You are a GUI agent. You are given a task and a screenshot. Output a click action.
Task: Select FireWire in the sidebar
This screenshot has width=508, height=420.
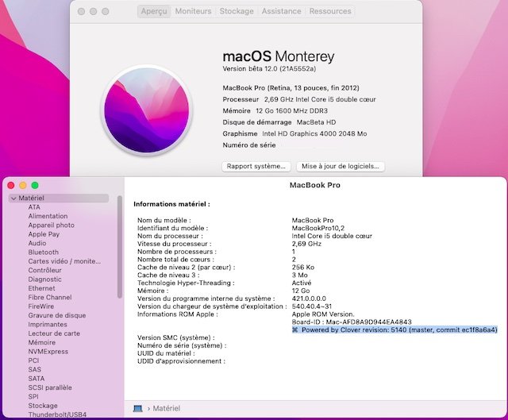pyautogui.click(x=41, y=306)
